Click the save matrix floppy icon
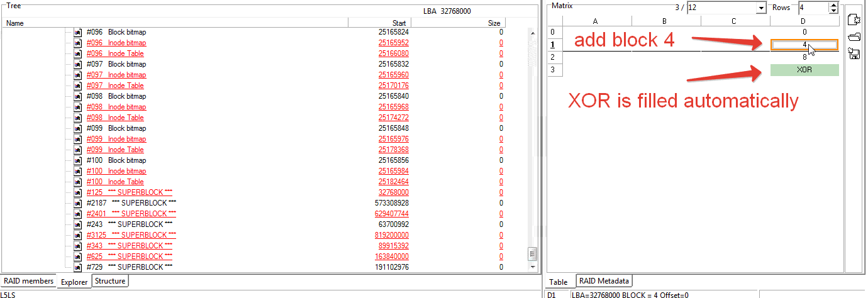The height and width of the screenshot is (298, 868). coord(854,53)
